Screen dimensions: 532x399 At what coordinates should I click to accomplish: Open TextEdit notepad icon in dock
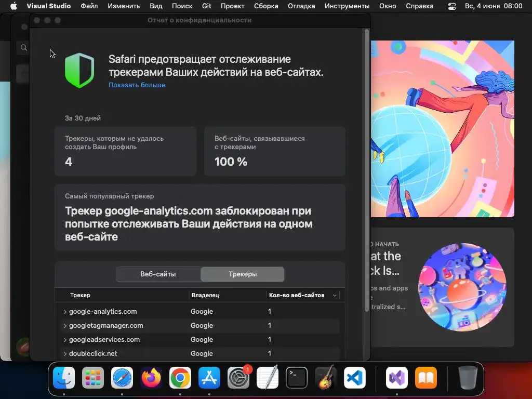click(x=268, y=378)
